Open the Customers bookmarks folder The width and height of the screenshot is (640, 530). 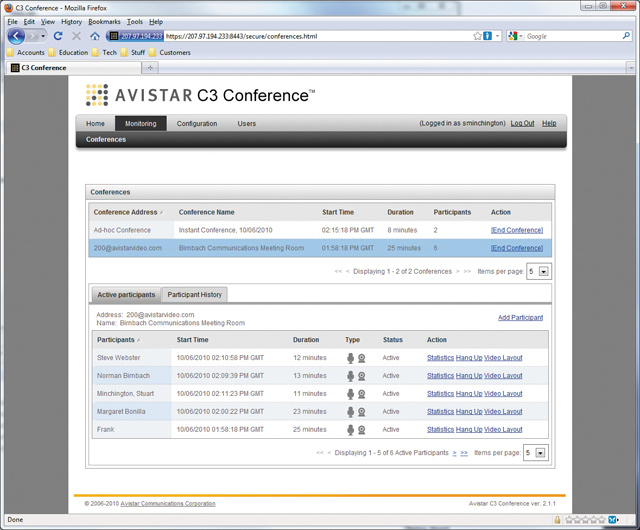(x=170, y=52)
